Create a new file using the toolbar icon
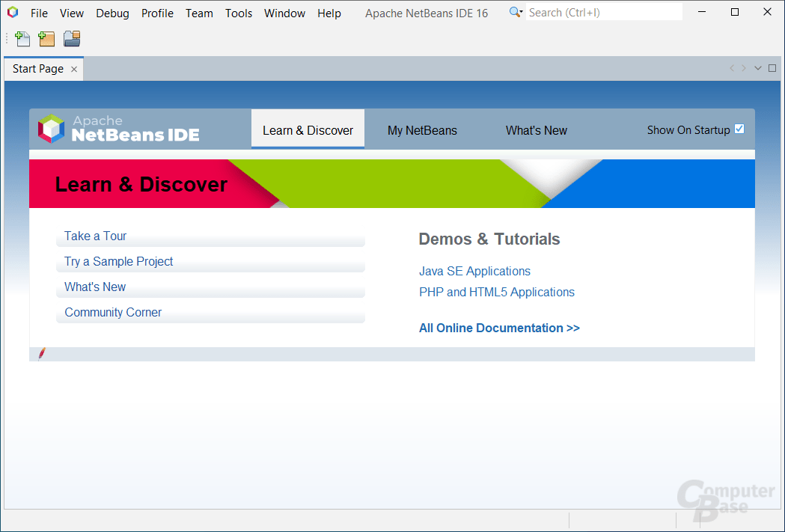This screenshot has width=785, height=532. (22, 38)
